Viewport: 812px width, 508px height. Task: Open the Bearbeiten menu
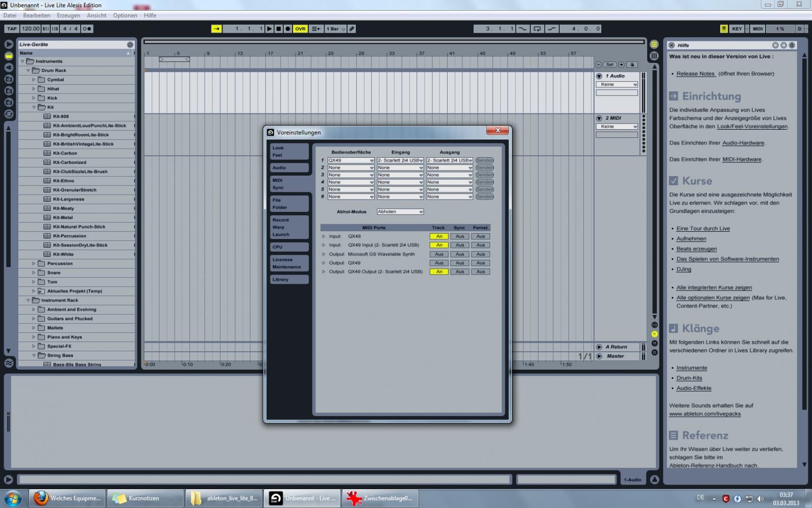click(37, 15)
